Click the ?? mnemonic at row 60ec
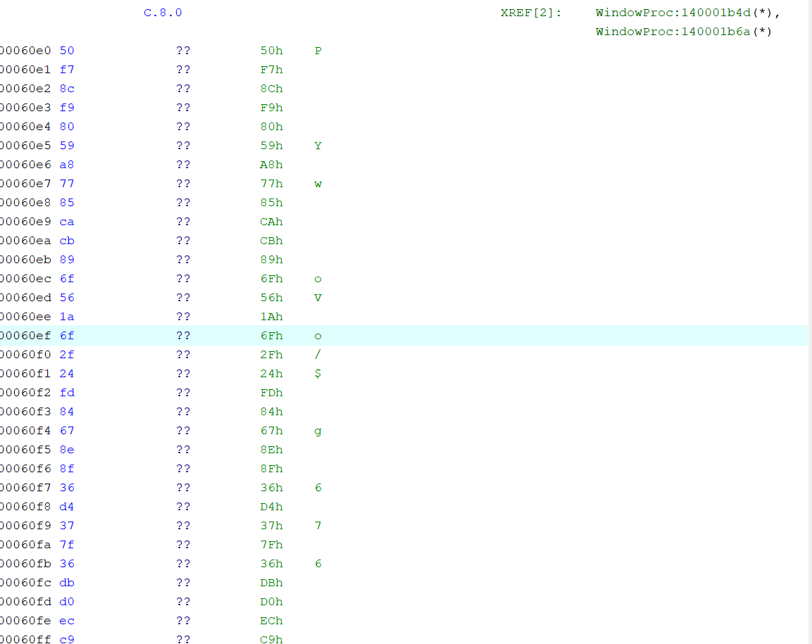Image resolution: width=812 pixels, height=644 pixels. click(183, 279)
